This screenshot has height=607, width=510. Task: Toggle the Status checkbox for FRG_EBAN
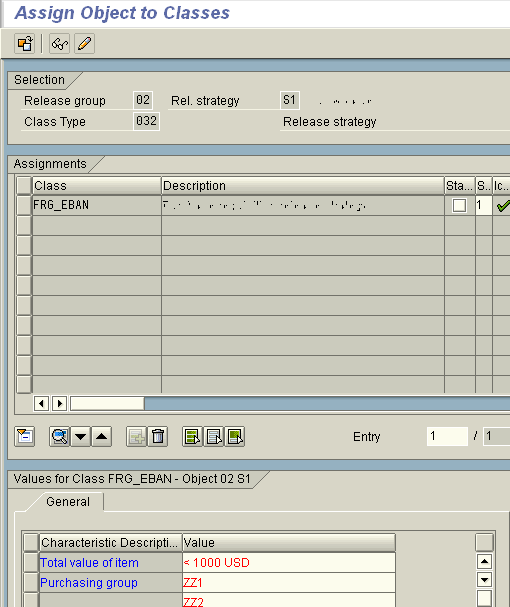459,206
